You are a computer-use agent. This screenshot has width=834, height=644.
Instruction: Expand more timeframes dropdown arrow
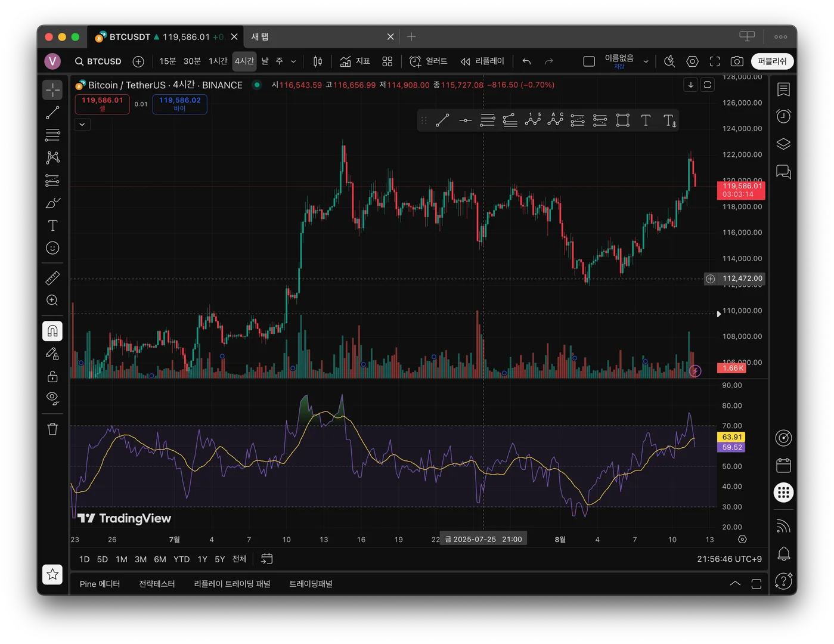[293, 61]
